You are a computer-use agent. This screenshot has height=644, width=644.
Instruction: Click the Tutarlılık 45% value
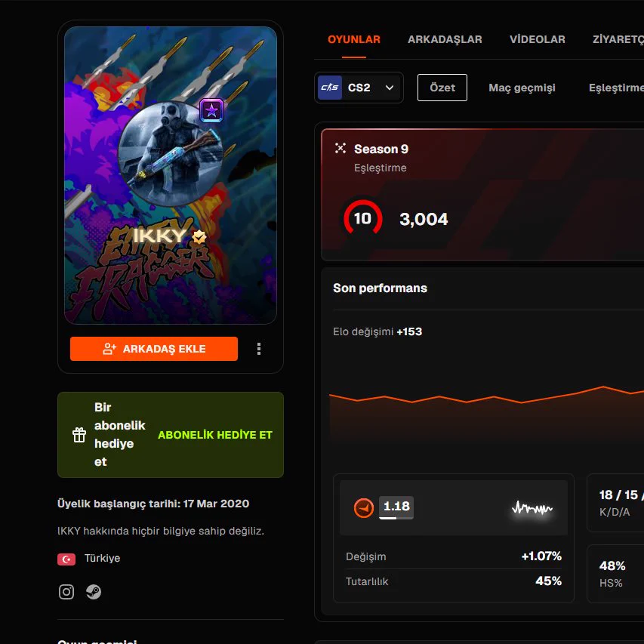point(548,581)
